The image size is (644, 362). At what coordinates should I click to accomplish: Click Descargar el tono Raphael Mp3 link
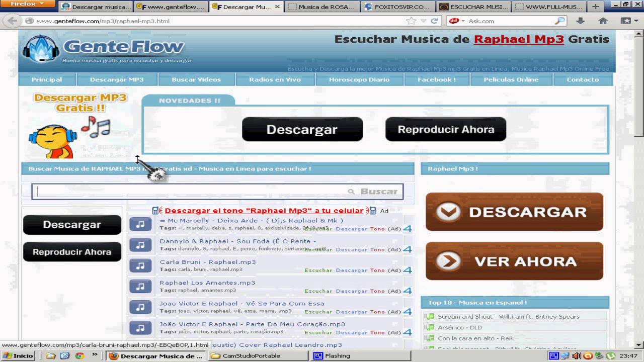(x=264, y=211)
